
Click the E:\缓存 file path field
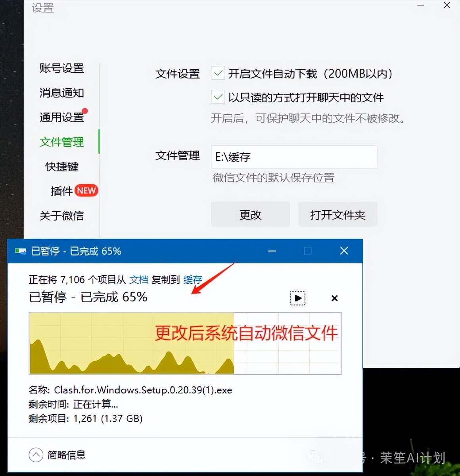[x=294, y=157]
